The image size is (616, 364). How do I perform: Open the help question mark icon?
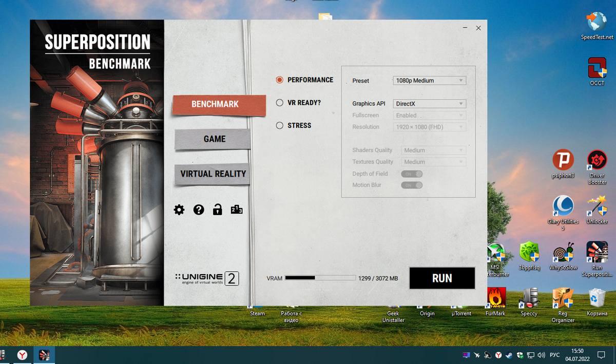click(199, 209)
